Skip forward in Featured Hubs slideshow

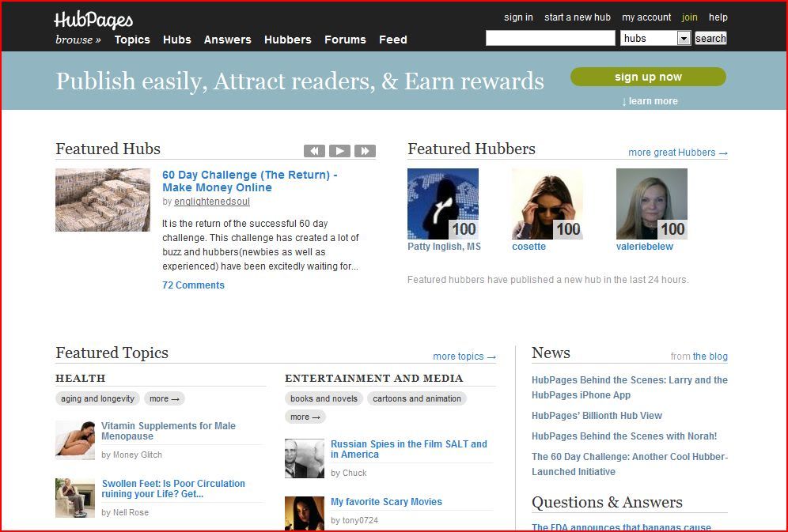[x=365, y=150]
